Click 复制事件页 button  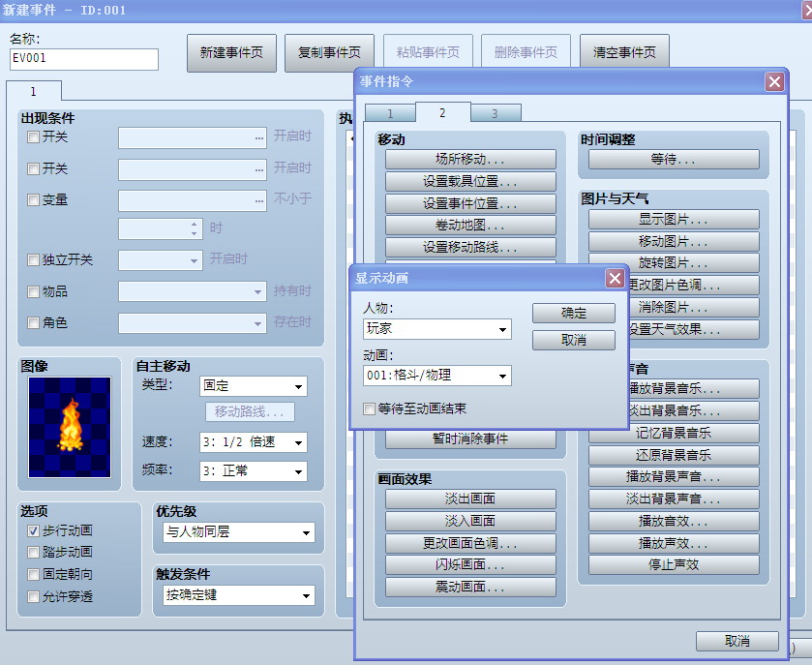pyautogui.click(x=329, y=52)
